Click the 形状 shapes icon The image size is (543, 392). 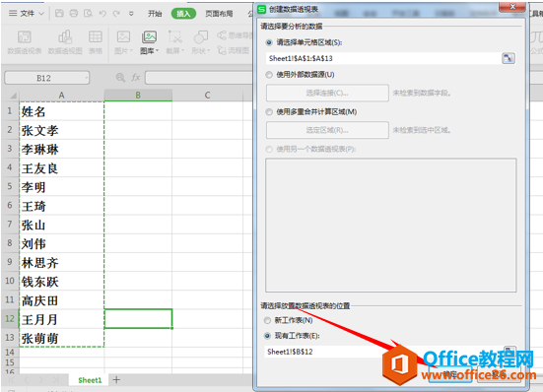tap(201, 37)
